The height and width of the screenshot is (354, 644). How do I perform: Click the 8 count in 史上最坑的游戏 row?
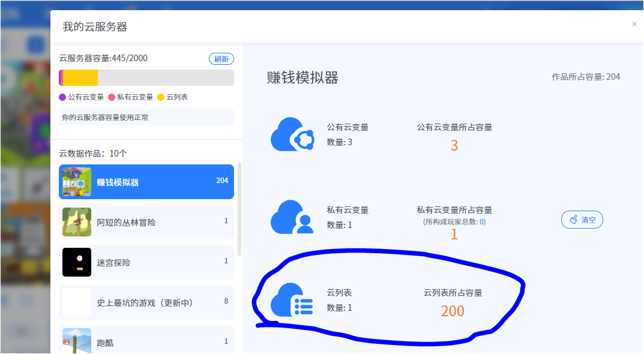point(226,301)
